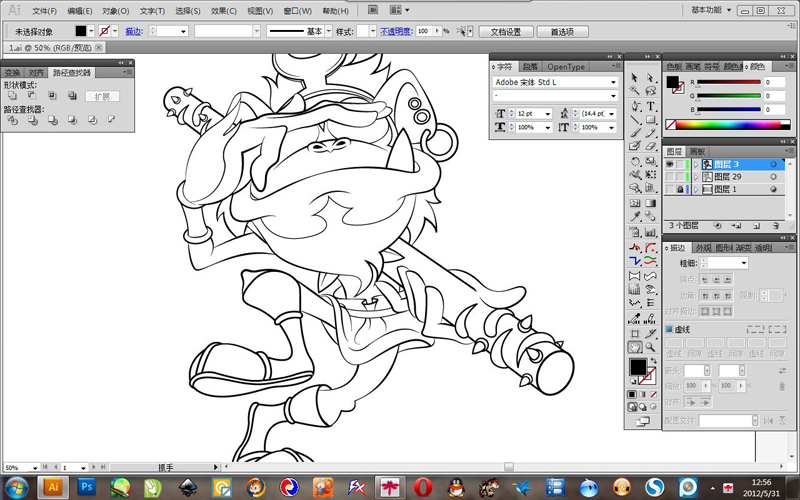Screen dimensions: 800x500
Task: Click the red R slider in color panel
Action: click(729, 82)
